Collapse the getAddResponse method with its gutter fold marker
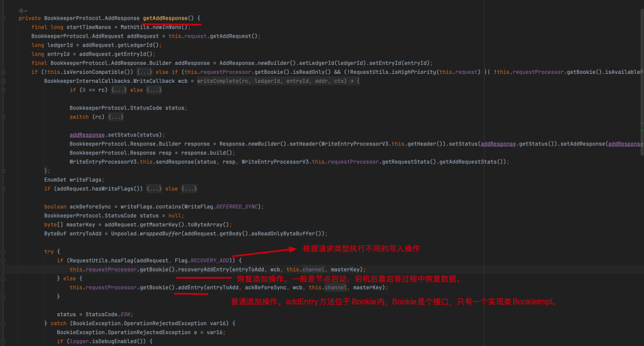 pyautogui.click(x=4, y=18)
